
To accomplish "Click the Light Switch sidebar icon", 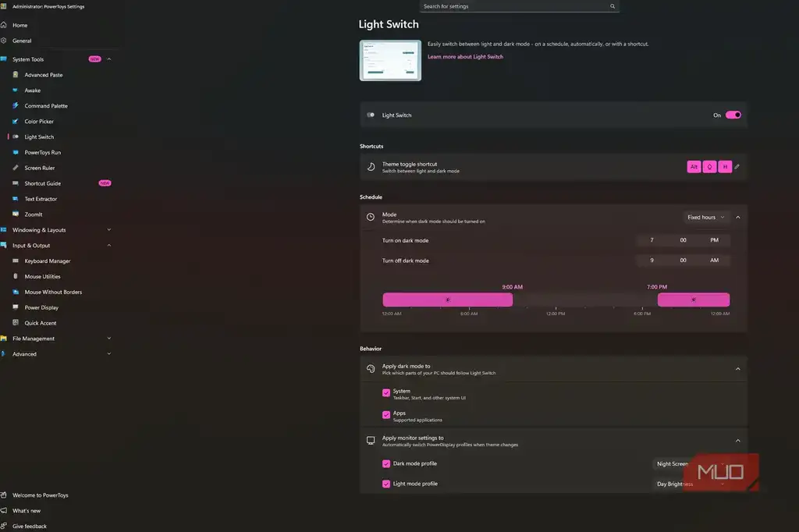I will 16,137.
